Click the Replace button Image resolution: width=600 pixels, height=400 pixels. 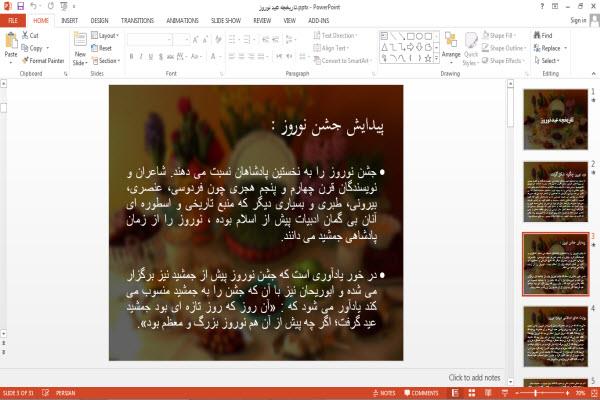pyautogui.click(x=550, y=48)
